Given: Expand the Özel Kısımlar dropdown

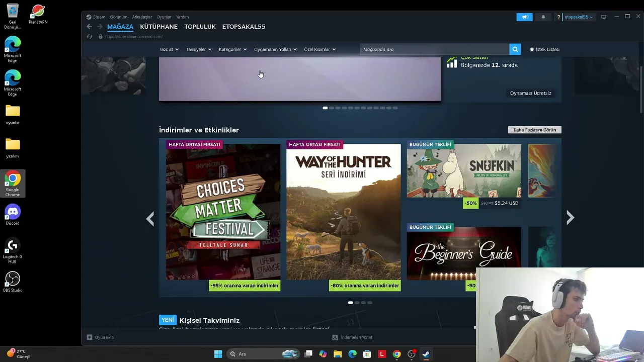Looking at the screenshot, I should pyautogui.click(x=319, y=49).
